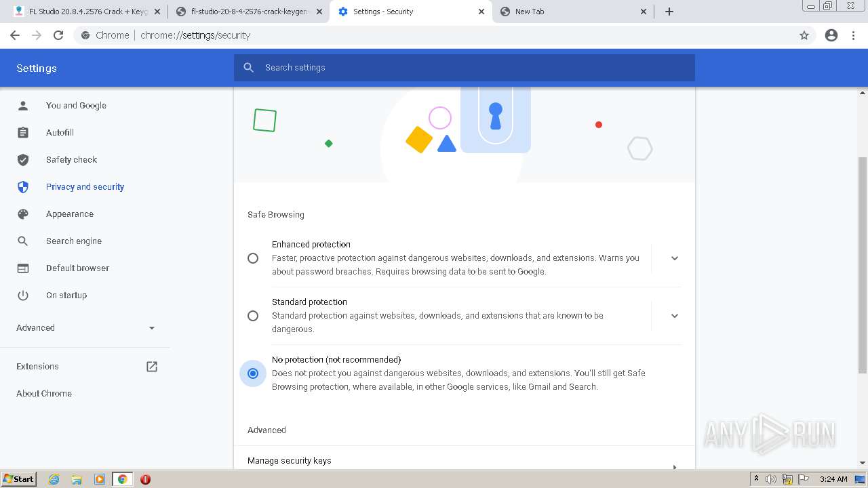Screen dimensions: 868x488
Task: Click Manage security keys
Action: point(290,461)
